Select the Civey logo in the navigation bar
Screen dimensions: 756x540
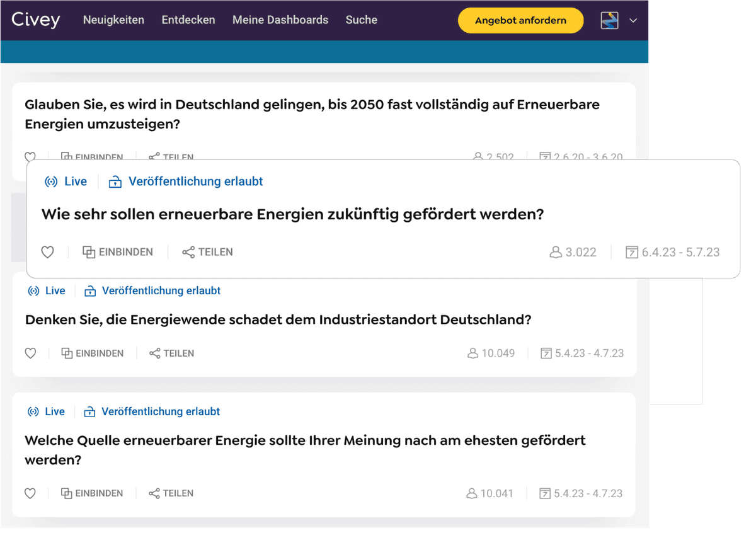click(35, 20)
